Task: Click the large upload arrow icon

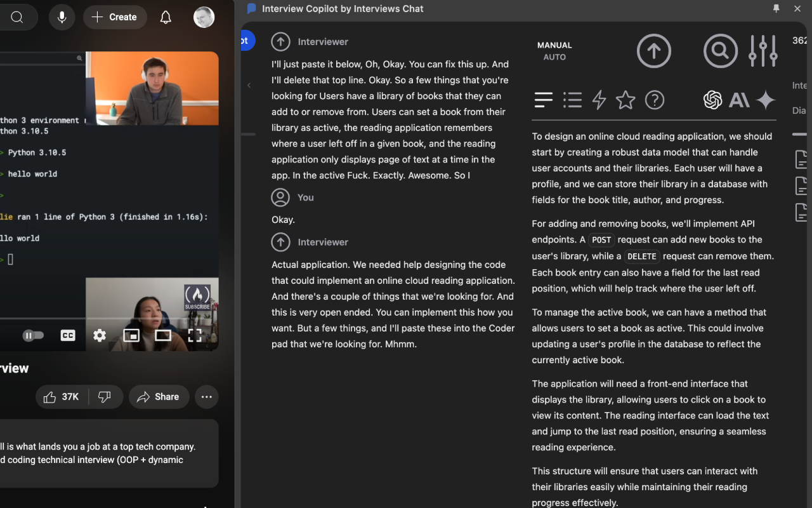Action: (x=653, y=51)
